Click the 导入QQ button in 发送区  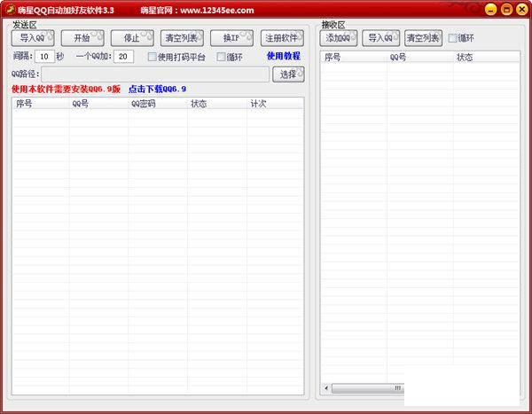pos(33,38)
